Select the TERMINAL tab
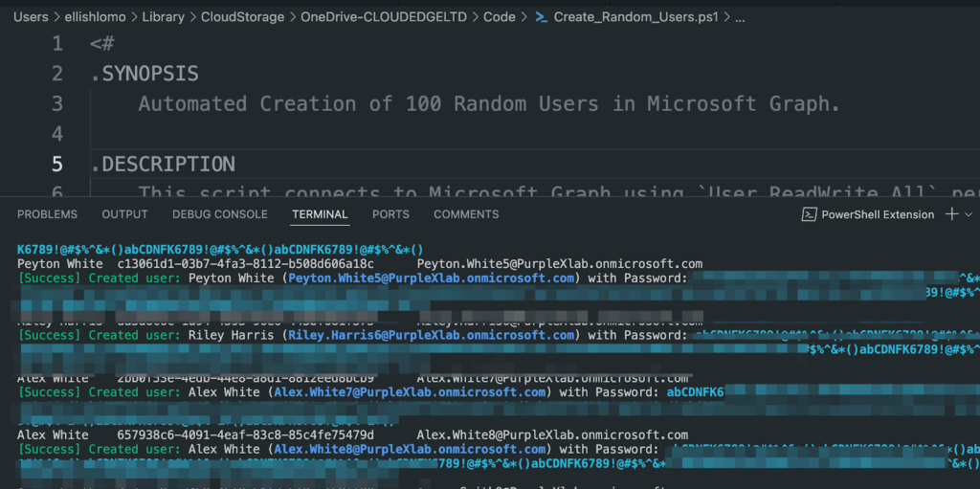 (320, 214)
